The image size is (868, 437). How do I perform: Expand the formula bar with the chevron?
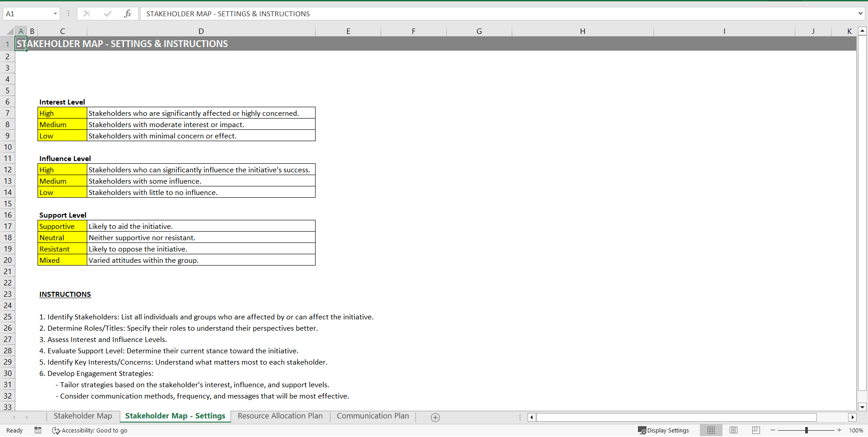860,14
